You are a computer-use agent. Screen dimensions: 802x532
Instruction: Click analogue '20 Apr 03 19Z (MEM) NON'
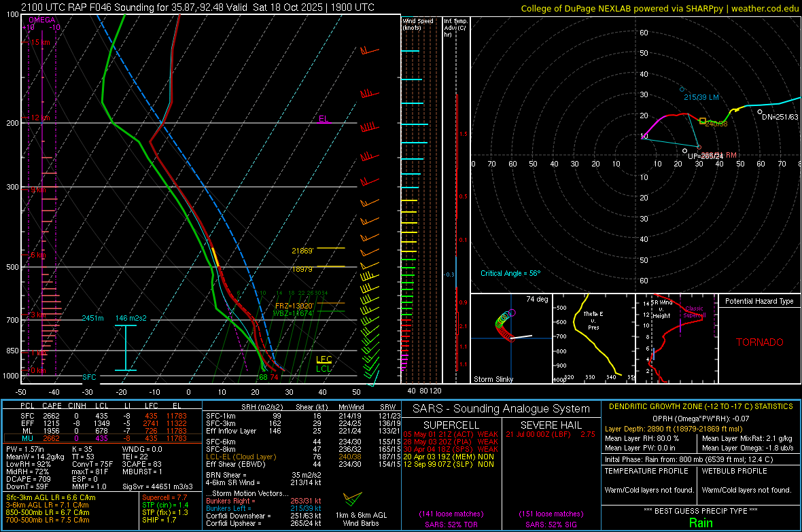point(449,457)
